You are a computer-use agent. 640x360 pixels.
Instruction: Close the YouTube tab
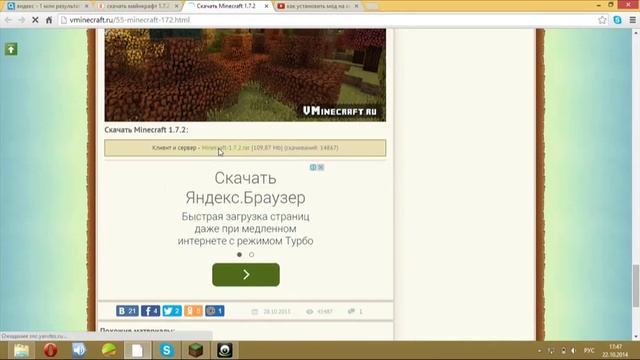(356, 6)
